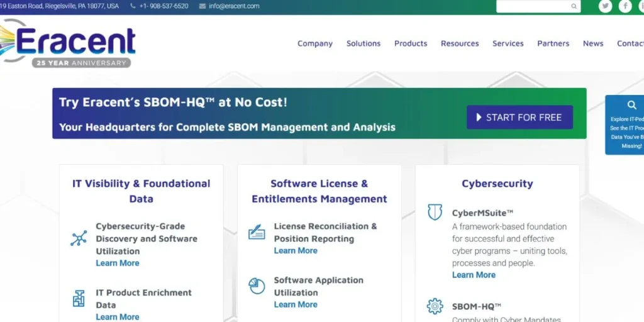Image resolution: width=644 pixels, height=322 pixels.
Task: Click the Eracent logo
Action: point(68,43)
